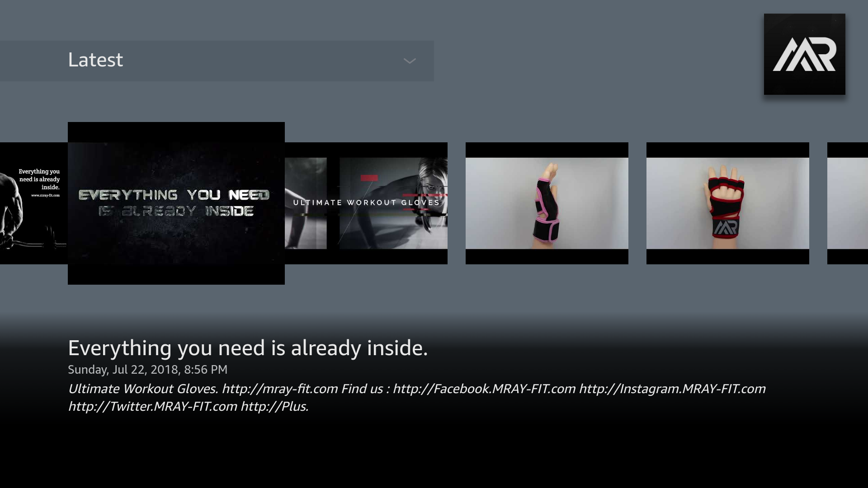
Task: Expand the Latest category dropdown
Action: click(408, 61)
